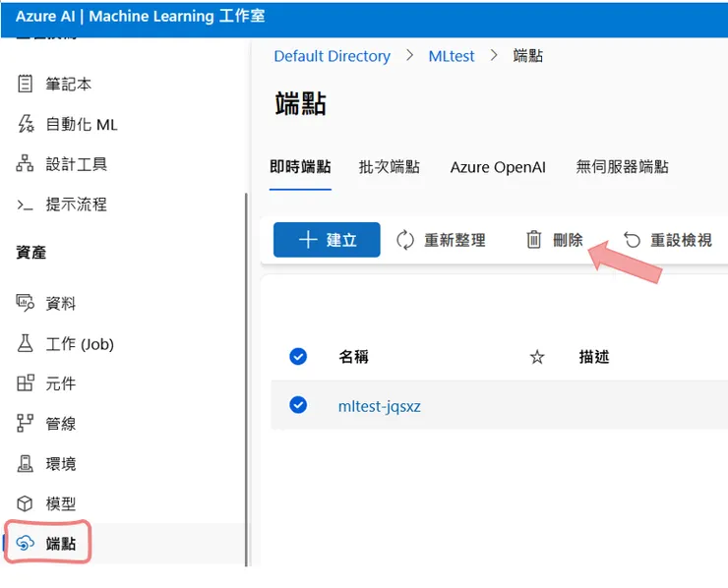The width and height of the screenshot is (728, 588).
Task: Click the 建立 create button
Action: click(x=327, y=240)
